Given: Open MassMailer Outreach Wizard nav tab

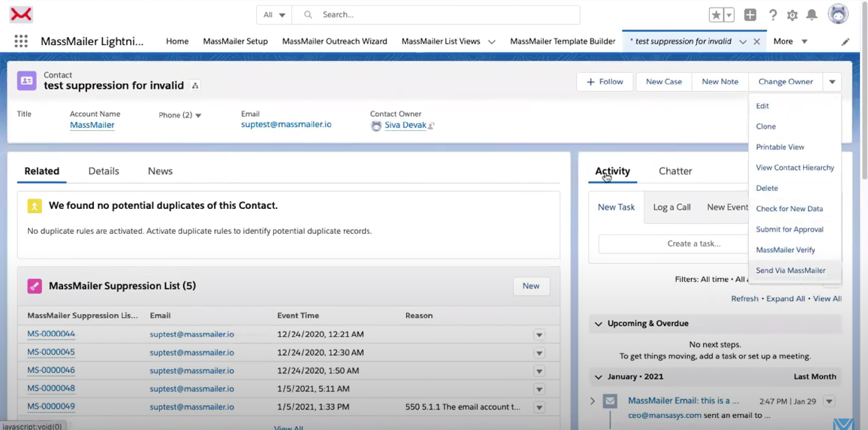Looking at the screenshot, I should 335,41.
